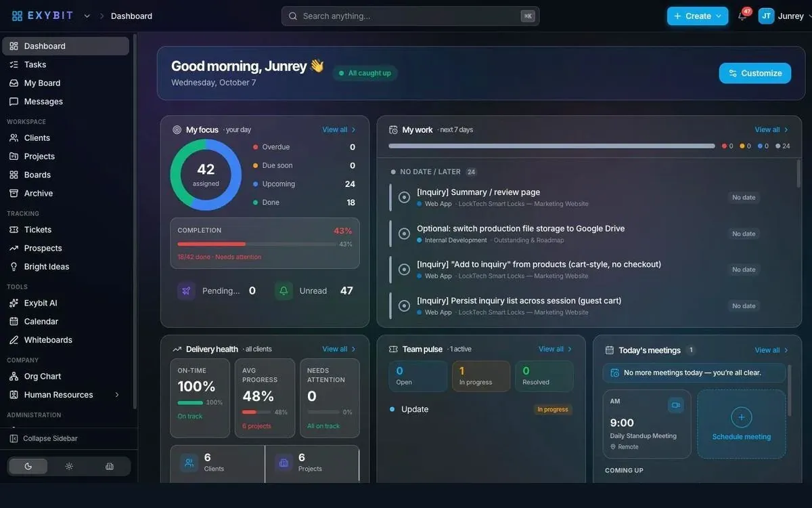812x508 pixels.
Task: Click View all in My work panel
Action: point(772,129)
